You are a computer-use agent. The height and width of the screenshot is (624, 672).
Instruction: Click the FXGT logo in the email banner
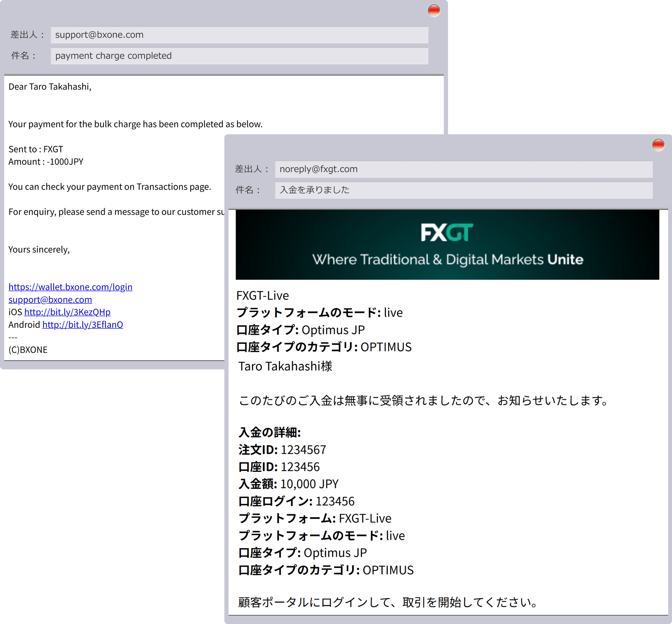tap(446, 232)
